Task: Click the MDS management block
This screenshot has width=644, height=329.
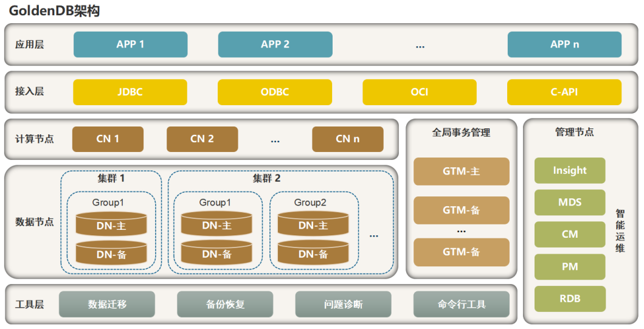Action: click(570, 203)
